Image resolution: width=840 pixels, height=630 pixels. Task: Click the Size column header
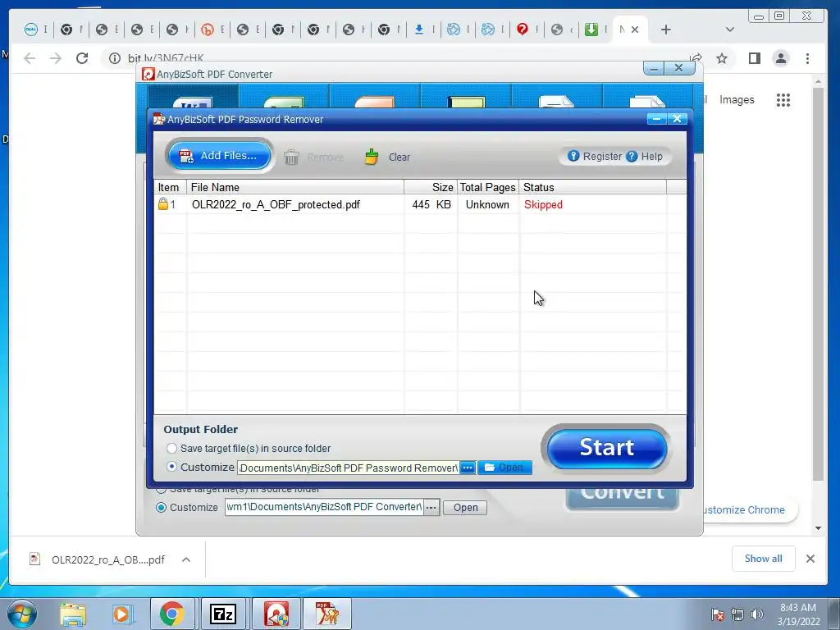tap(431, 187)
